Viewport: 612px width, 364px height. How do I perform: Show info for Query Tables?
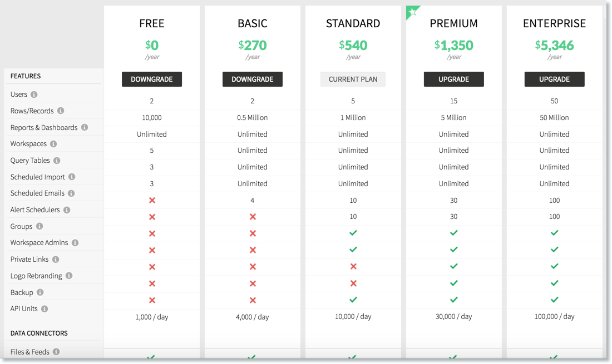click(57, 161)
